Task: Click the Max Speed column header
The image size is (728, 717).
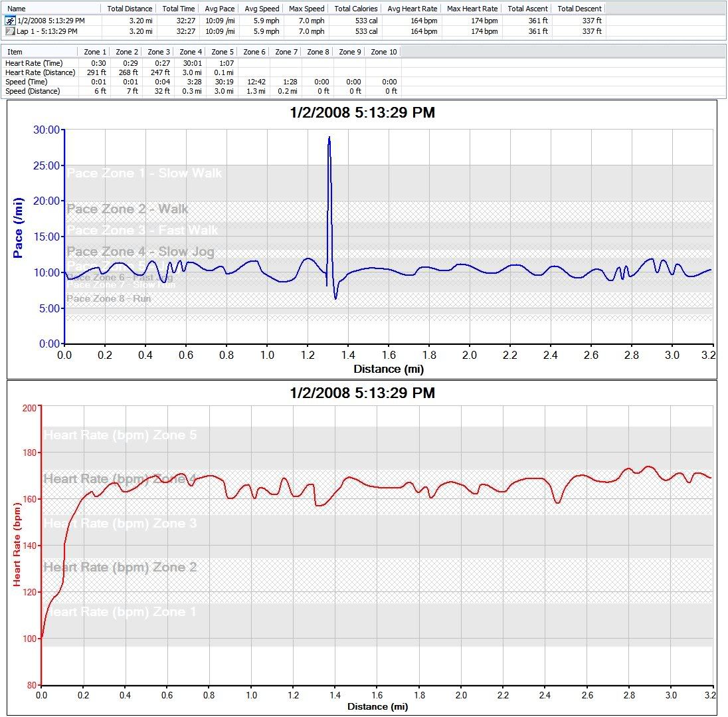Action: 306,9
